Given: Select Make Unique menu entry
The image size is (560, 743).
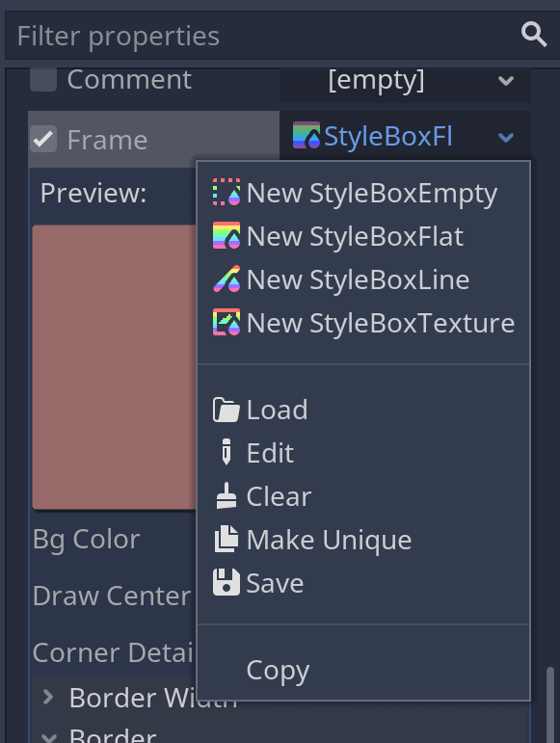Looking at the screenshot, I should tap(363, 540).
